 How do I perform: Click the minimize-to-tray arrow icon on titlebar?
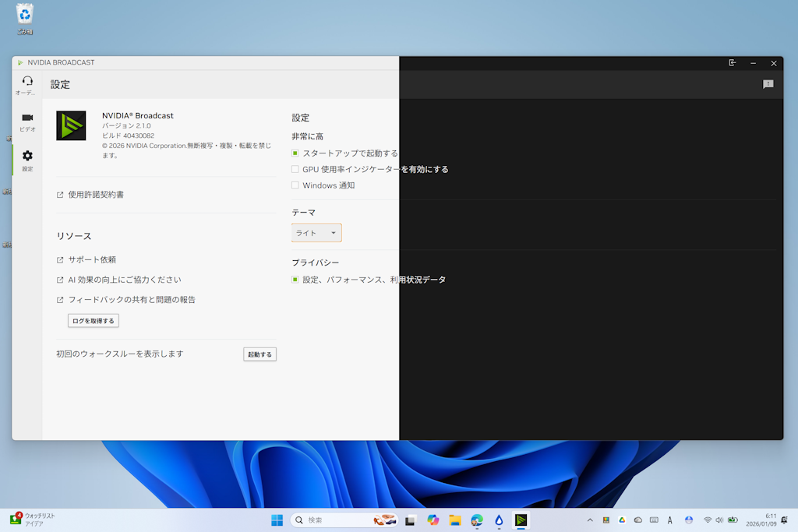(732, 63)
